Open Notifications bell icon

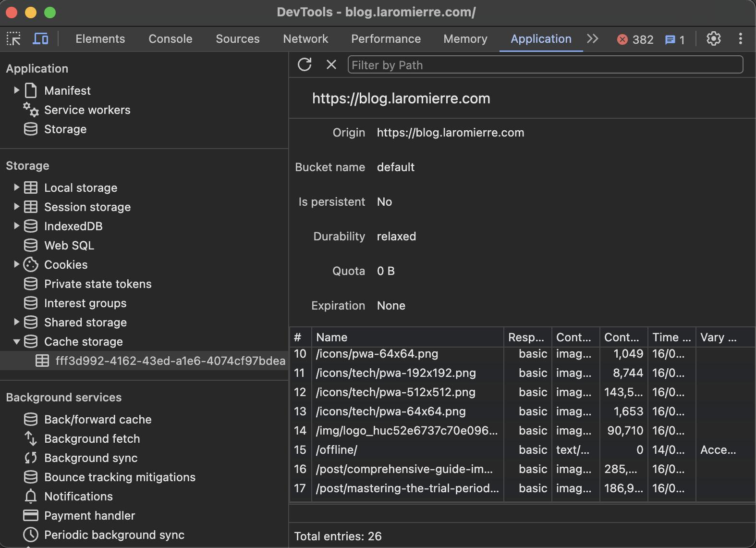coord(31,496)
